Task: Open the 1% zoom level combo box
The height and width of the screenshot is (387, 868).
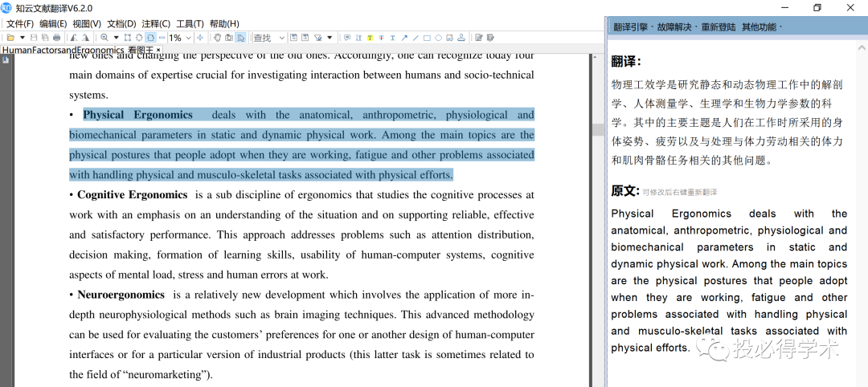Action: click(x=181, y=38)
